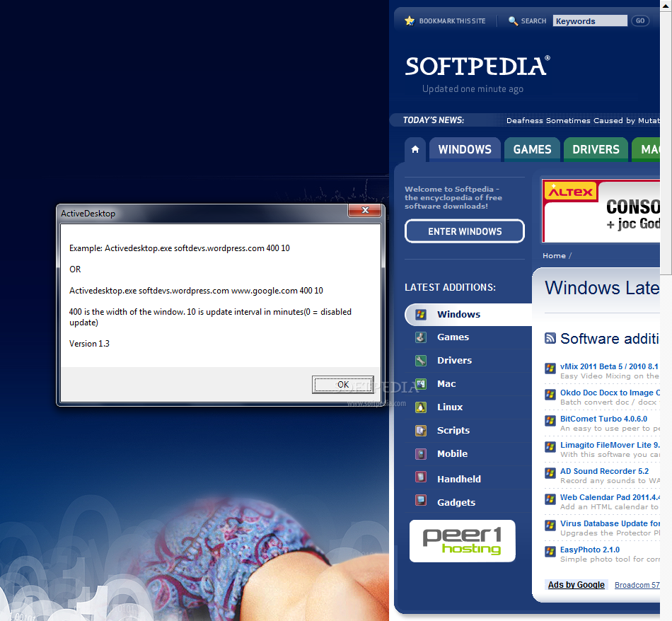The width and height of the screenshot is (672, 621).
Task: Click the icon next to AD Sound Recorder
Action: (550, 472)
